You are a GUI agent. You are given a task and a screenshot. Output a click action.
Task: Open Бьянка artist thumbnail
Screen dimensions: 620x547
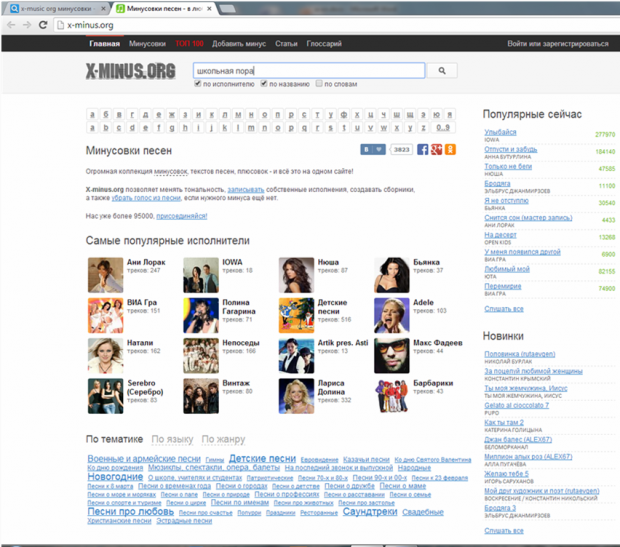(x=392, y=275)
